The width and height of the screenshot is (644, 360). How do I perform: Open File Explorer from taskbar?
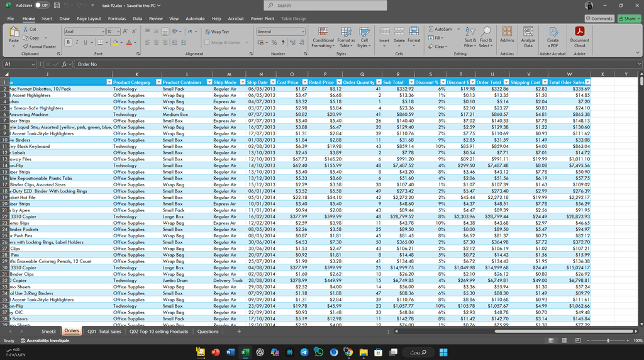point(364,352)
